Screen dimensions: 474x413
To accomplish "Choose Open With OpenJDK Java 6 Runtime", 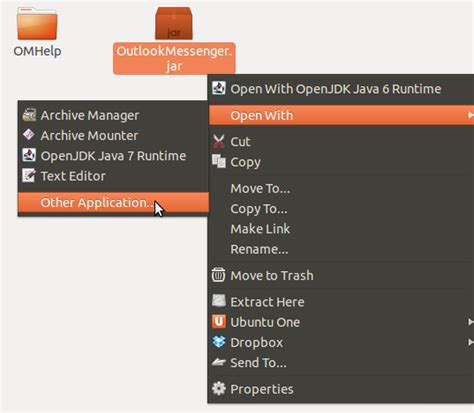I will 341,89.
